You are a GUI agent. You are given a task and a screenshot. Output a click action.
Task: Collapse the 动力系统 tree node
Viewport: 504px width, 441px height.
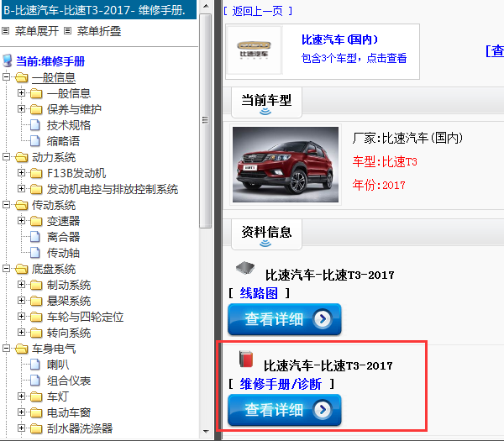[6, 157]
